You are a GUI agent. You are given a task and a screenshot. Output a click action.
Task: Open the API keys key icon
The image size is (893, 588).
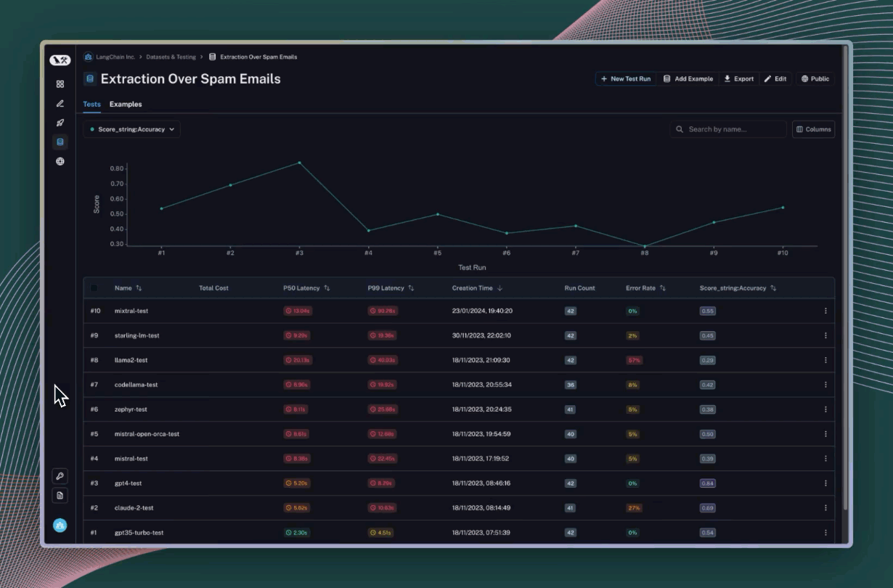60,476
